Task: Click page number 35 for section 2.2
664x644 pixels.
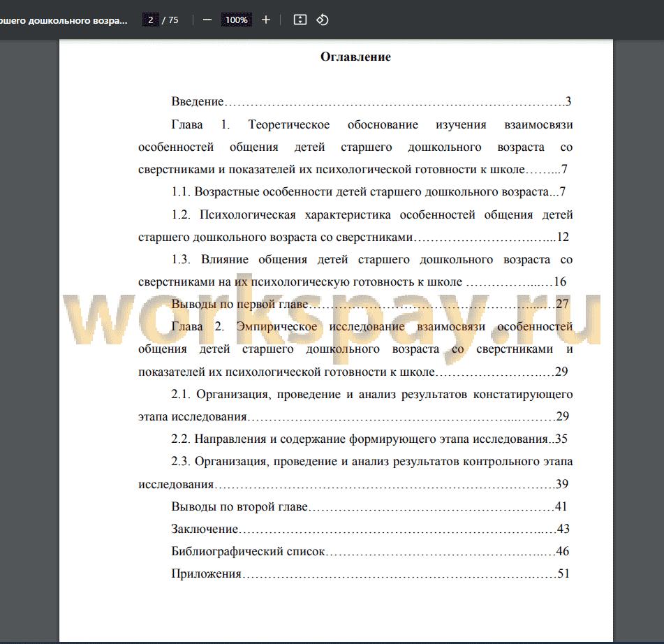Action: coord(561,439)
